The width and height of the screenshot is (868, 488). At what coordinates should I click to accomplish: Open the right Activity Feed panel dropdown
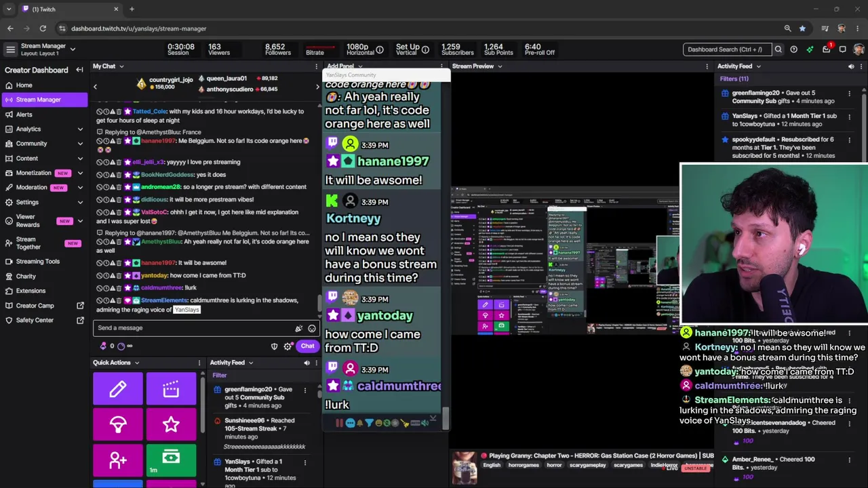point(758,66)
